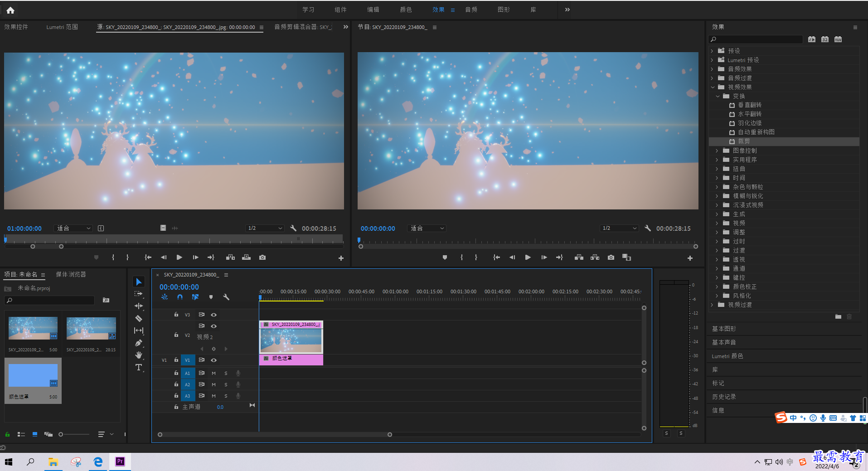
Task: Create new custom bin in Effects panel
Action: click(838, 316)
